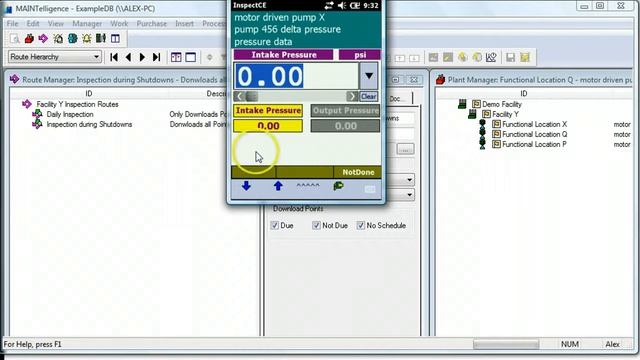This screenshot has height=360, width=640.
Task: Click the yellow globe toolbar icon
Action: click(x=462, y=58)
